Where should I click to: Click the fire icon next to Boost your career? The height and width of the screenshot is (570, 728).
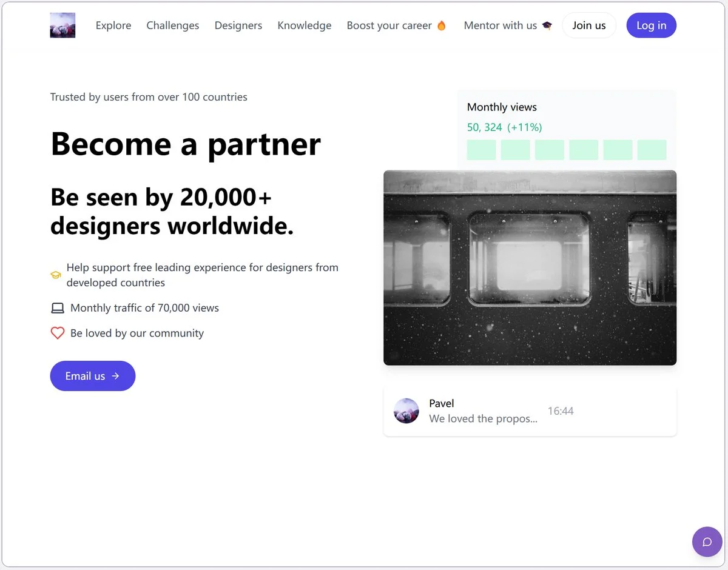pyautogui.click(x=442, y=25)
